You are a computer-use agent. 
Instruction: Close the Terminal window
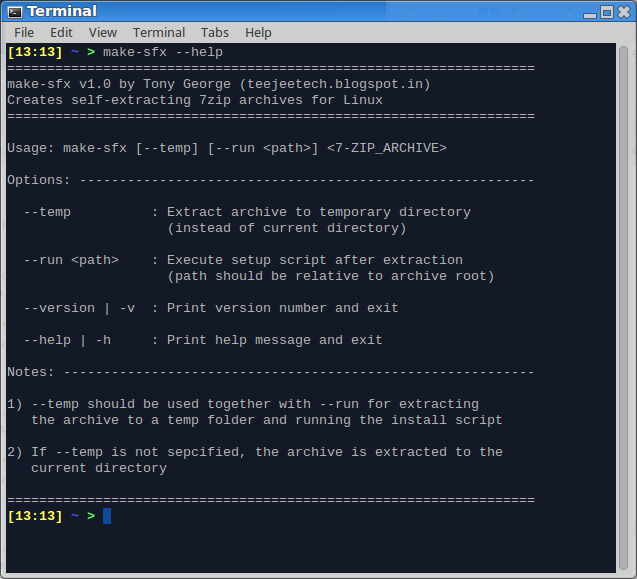pos(624,12)
